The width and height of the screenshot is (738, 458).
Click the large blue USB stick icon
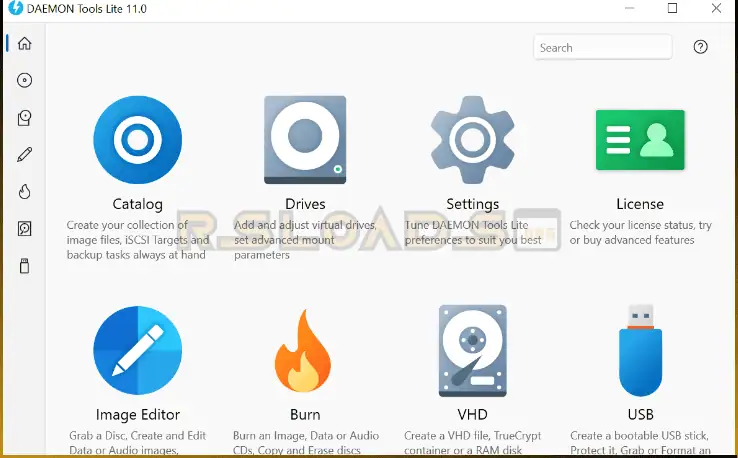[x=641, y=350]
